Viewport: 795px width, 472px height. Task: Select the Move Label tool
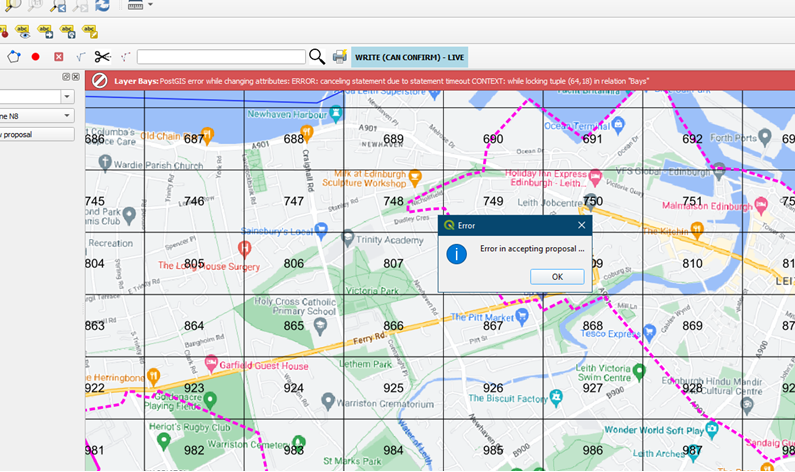pyautogui.click(x=45, y=32)
